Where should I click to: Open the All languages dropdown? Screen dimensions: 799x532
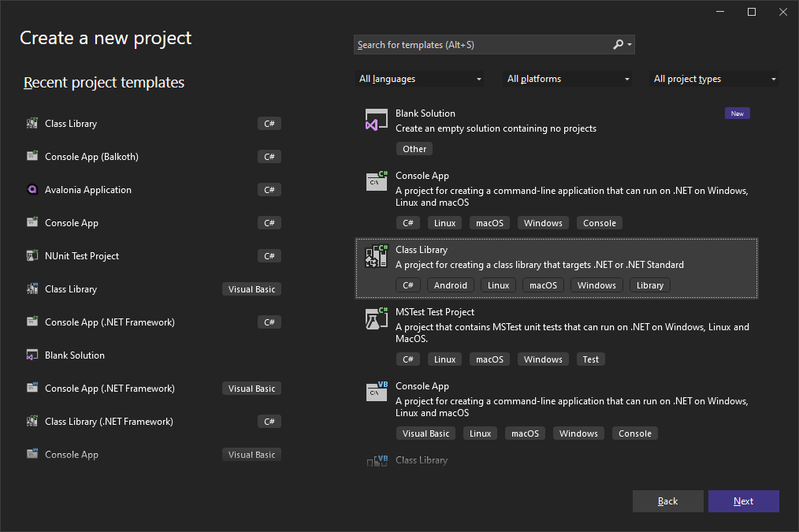pyautogui.click(x=420, y=79)
